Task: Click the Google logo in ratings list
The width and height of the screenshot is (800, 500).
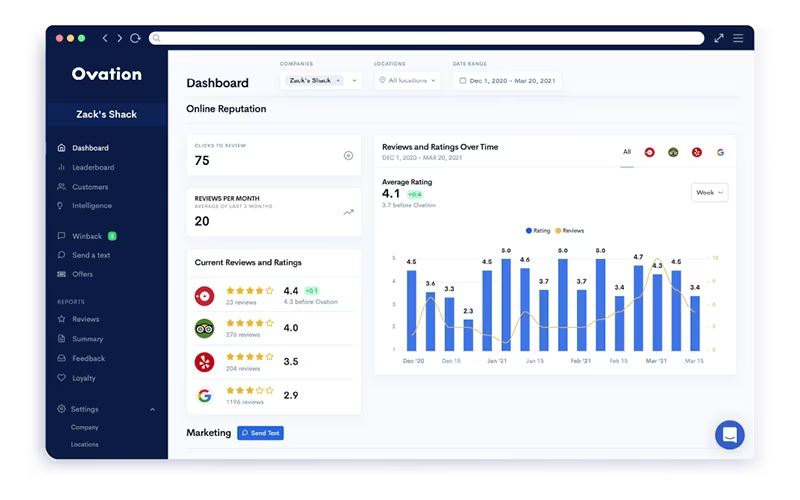Action: click(x=204, y=396)
